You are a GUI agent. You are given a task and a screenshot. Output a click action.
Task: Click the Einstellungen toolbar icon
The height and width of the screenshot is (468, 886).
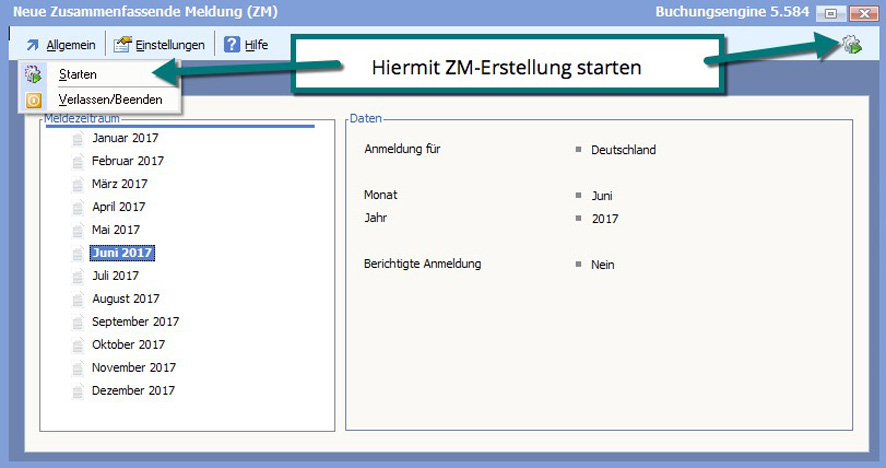(x=122, y=45)
